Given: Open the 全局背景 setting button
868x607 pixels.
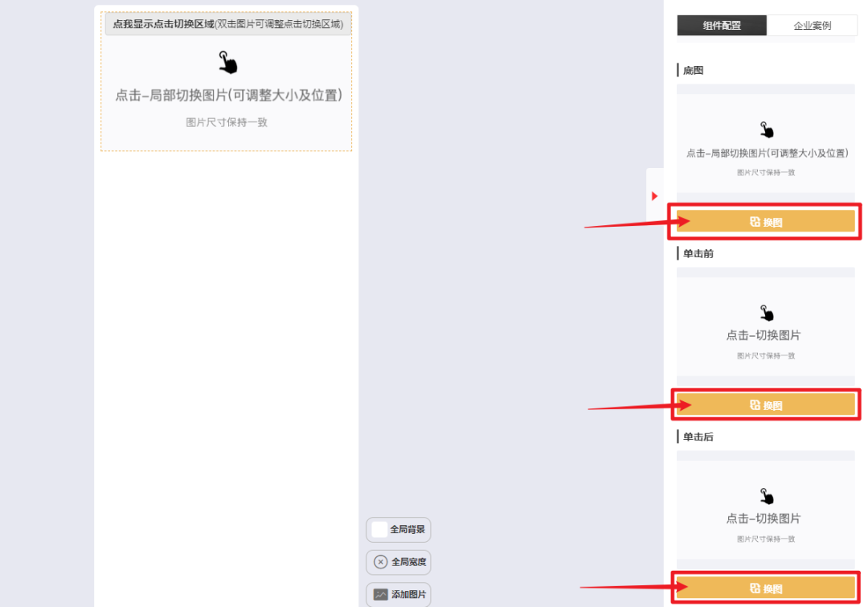Looking at the screenshot, I should [398, 530].
